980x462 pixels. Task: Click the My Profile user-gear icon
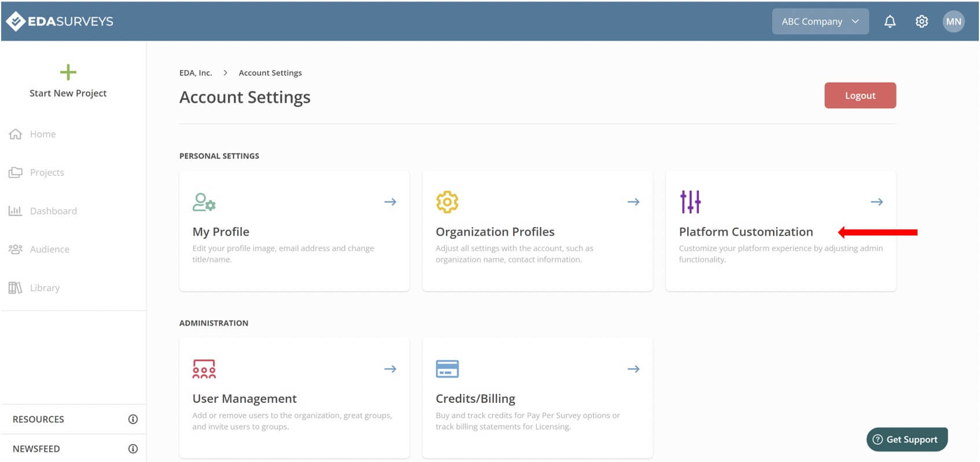click(204, 202)
